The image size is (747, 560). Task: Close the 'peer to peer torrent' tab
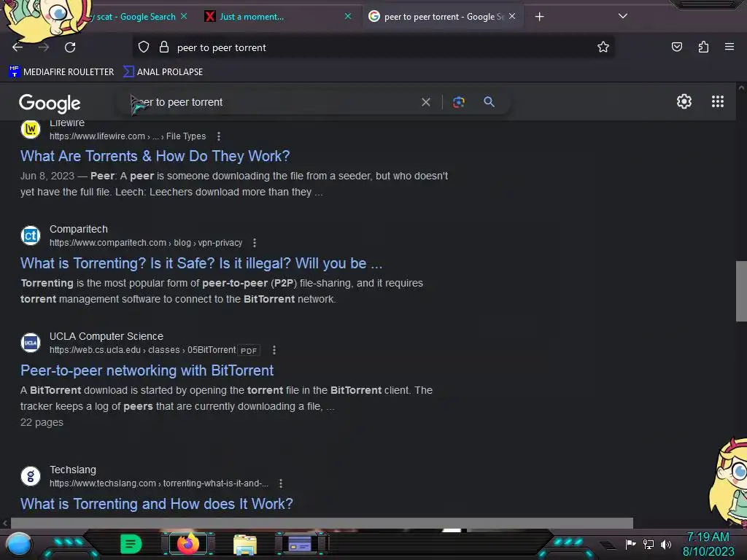point(512,16)
